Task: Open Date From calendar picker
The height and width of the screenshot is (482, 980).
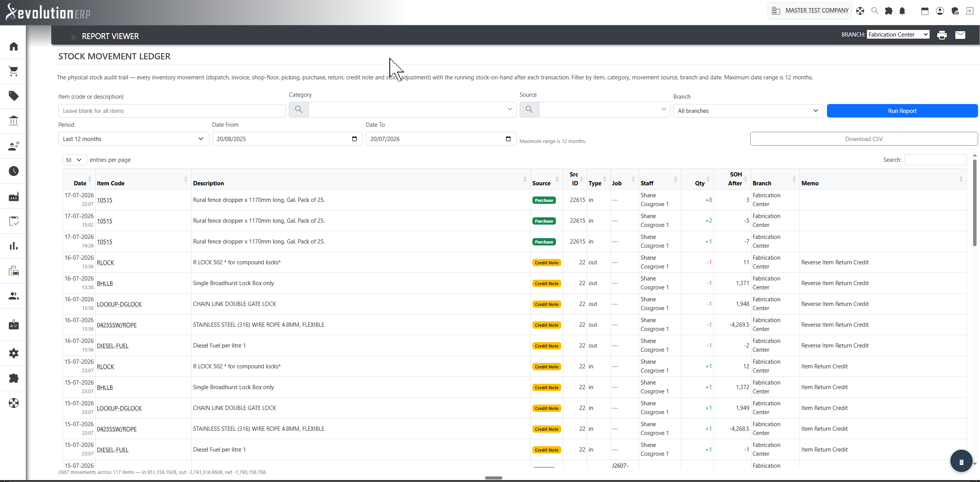Action: click(x=354, y=139)
